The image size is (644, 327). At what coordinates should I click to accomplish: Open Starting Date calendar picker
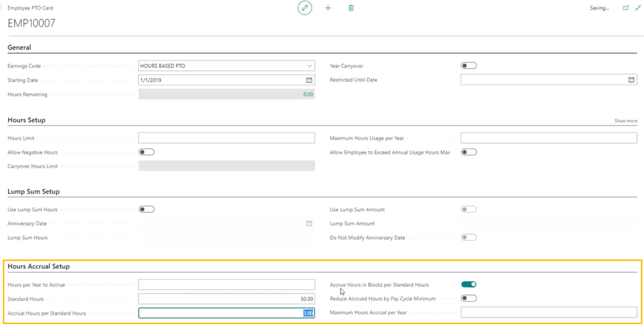(x=309, y=80)
